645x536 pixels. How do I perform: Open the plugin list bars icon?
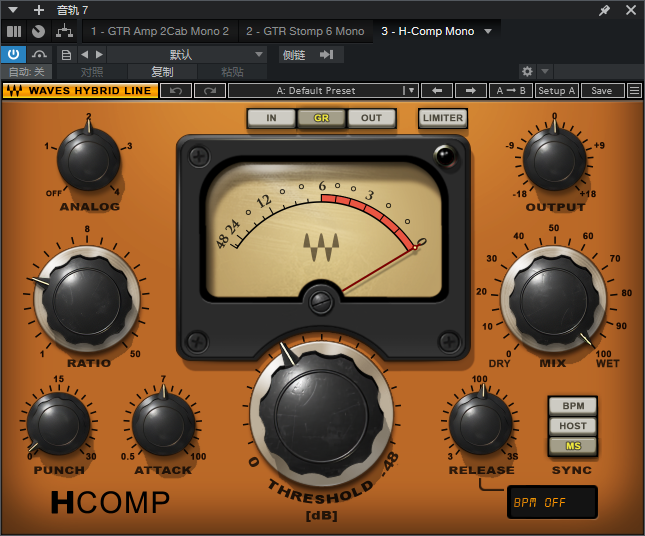click(14, 31)
